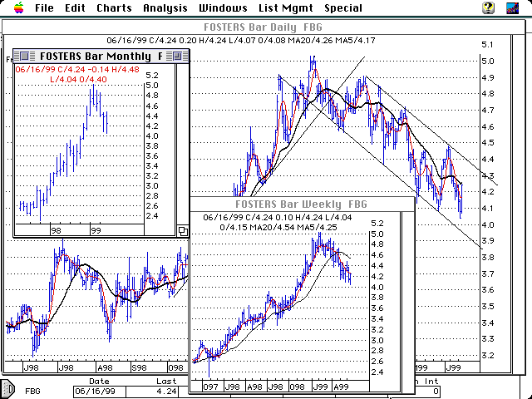Viewport: 532px width, 399px height.
Task: Click the Weekly chart line with MA20/4.54
Action: click(278, 227)
